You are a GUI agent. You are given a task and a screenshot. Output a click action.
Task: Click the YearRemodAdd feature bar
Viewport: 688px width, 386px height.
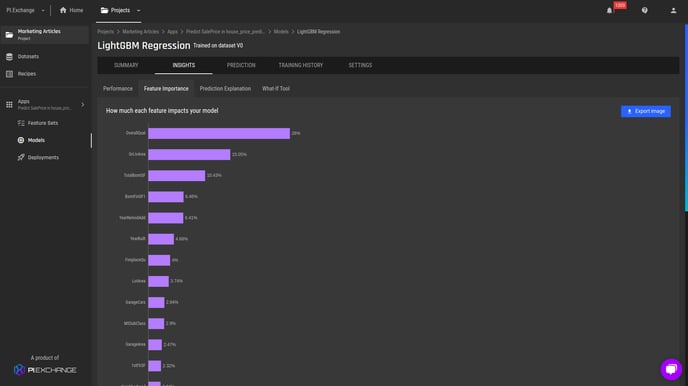point(166,218)
